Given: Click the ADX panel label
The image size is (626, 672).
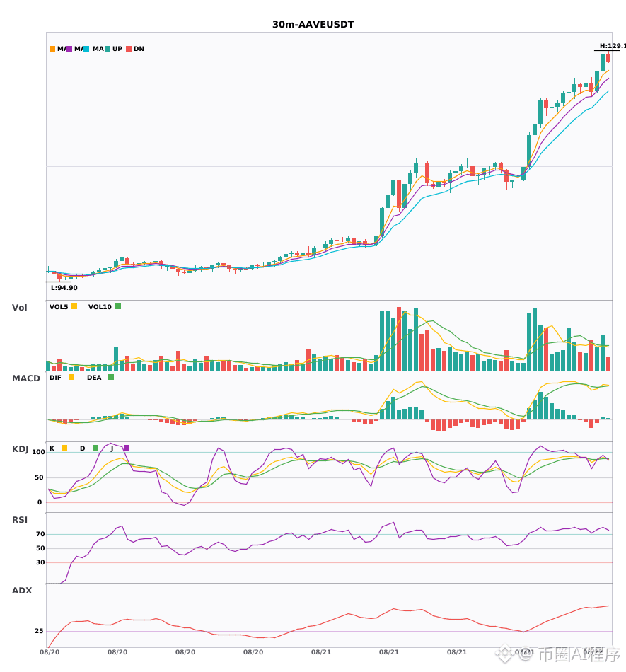Looking at the screenshot, I should tap(22, 591).
